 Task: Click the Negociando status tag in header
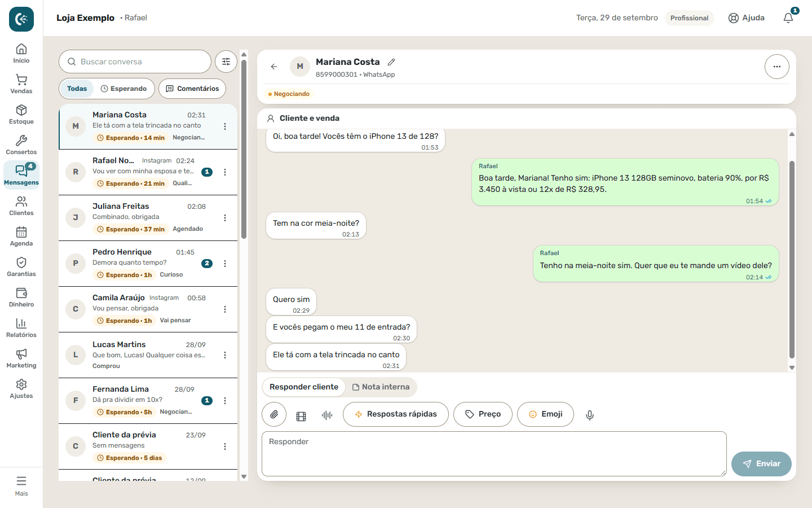(x=289, y=94)
